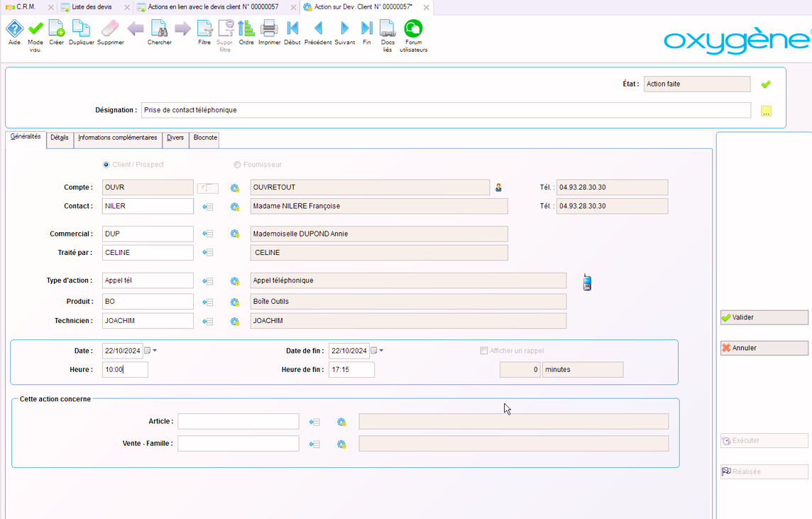Open the Informations complémentaires tab
The height and width of the screenshot is (519, 812).
click(118, 138)
